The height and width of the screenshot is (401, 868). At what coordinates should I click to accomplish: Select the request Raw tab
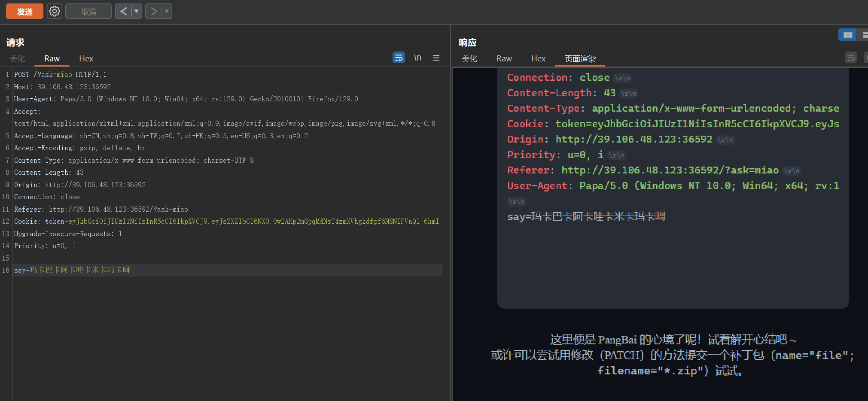tap(52, 58)
